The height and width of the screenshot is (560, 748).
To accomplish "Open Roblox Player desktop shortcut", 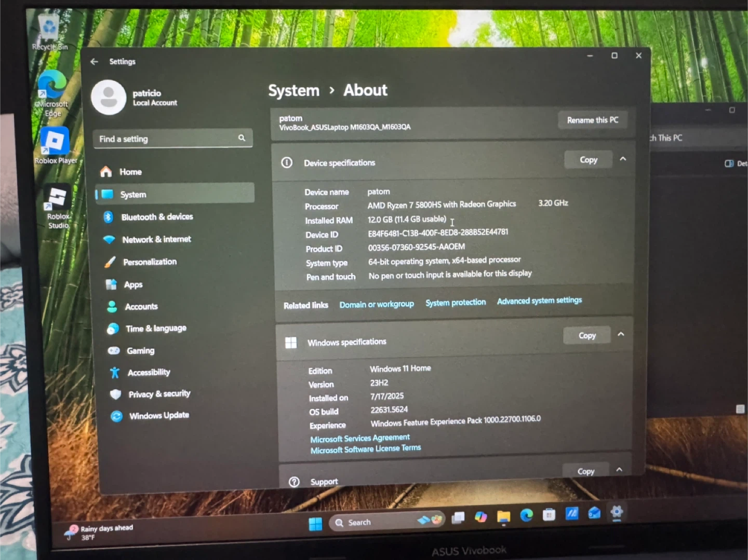I will click(55, 142).
